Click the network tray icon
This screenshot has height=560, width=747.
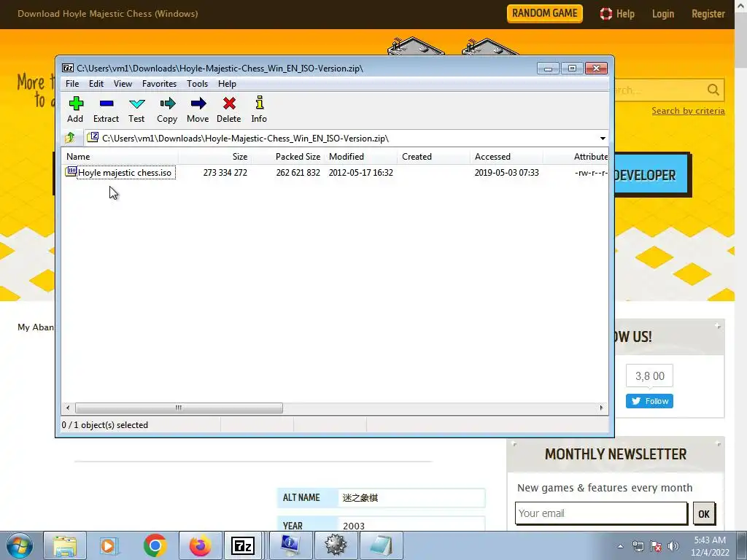pyautogui.click(x=638, y=546)
